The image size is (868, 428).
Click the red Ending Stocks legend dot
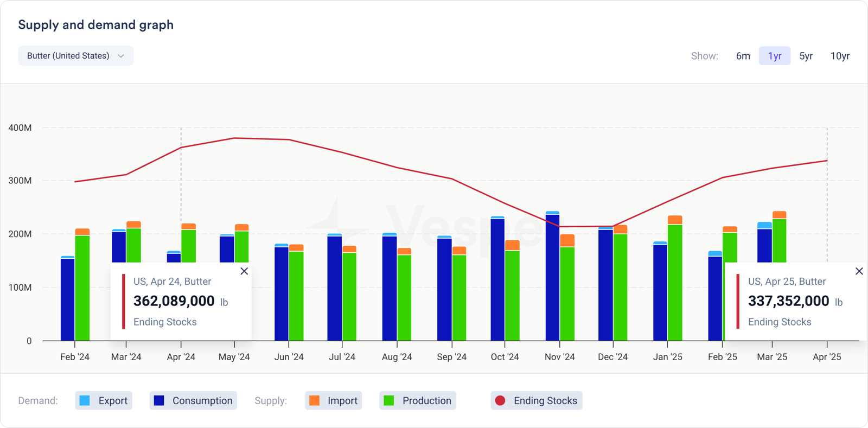pos(500,401)
